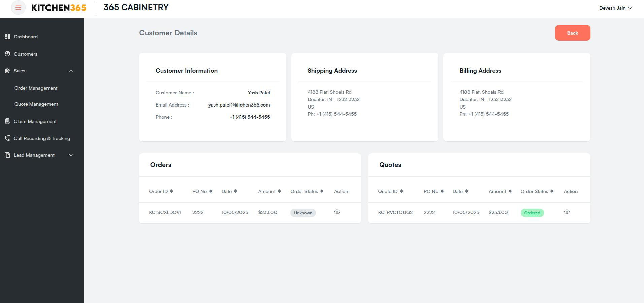Image resolution: width=644 pixels, height=303 pixels.
Task: Open Quote Management submenu item
Action: coord(36,104)
